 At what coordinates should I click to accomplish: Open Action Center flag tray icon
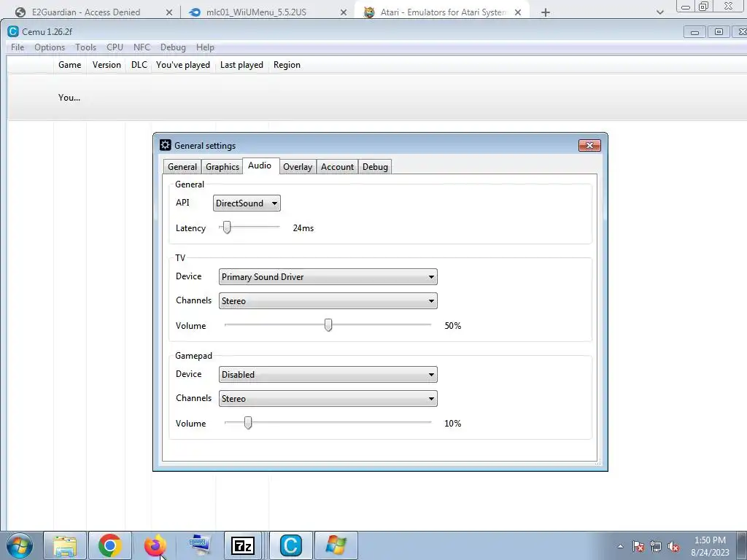point(638,547)
